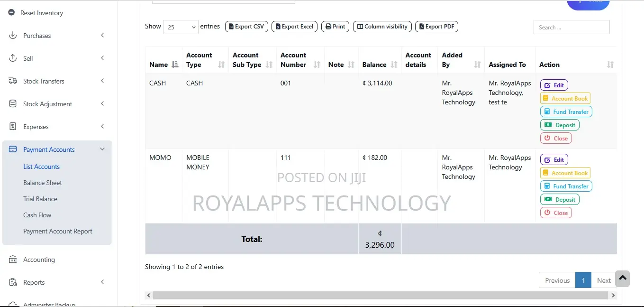Click the Accounting bank icon
Viewport: 644px width, 307px height.
tap(13, 260)
